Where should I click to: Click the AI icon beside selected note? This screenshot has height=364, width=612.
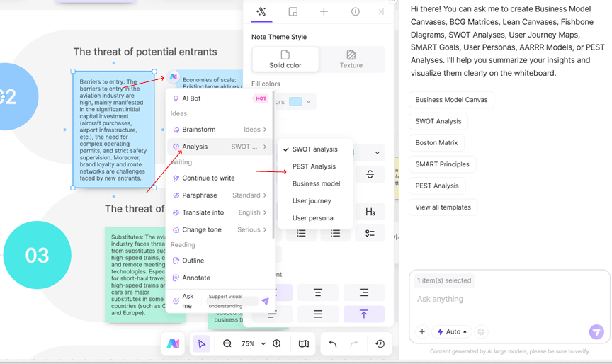pos(173,76)
